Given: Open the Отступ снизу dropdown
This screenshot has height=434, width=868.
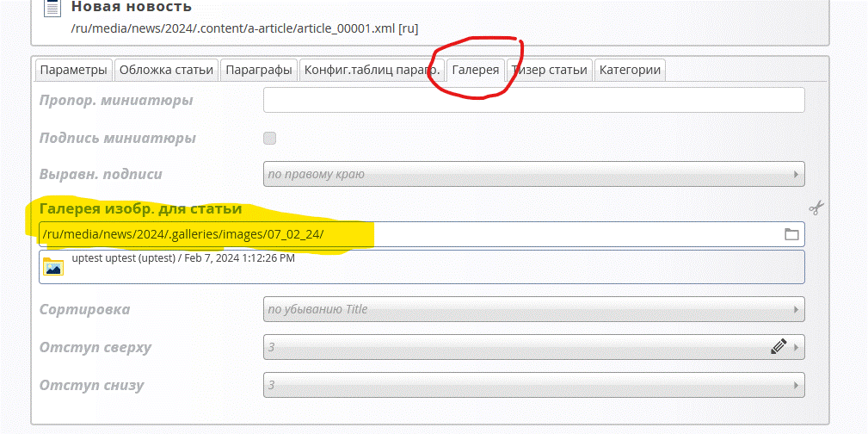Looking at the screenshot, I should [533, 385].
